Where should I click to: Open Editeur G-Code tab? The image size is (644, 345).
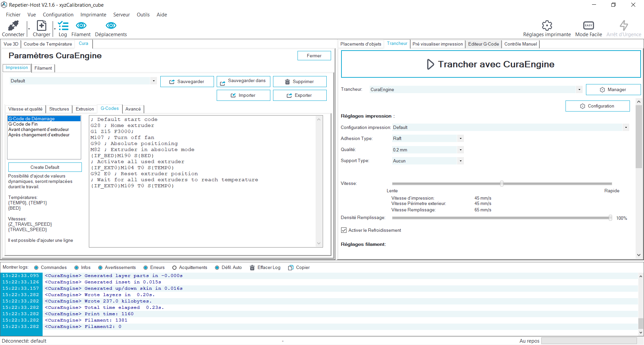(x=483, y=44)
